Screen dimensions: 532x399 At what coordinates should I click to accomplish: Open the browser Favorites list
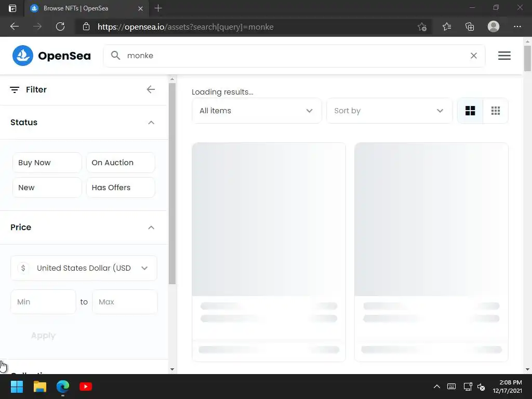click(x=447, y=26)
